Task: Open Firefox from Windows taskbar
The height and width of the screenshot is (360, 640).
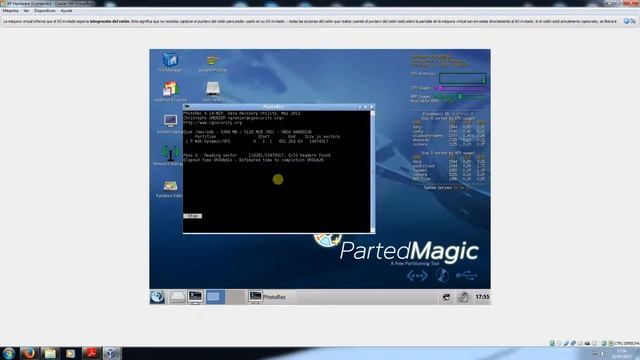Action: click(x=29, y=353)
